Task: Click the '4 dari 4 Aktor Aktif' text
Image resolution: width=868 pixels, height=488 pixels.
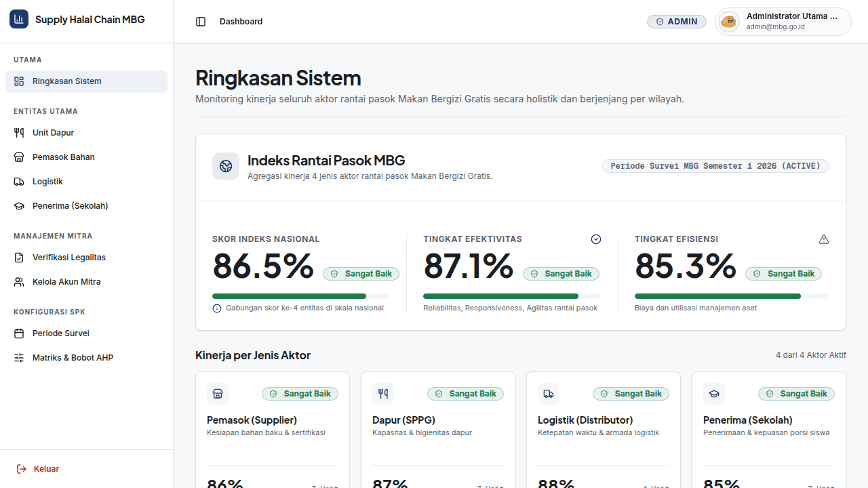Action: pyautogui.click(x=811, y=355)
